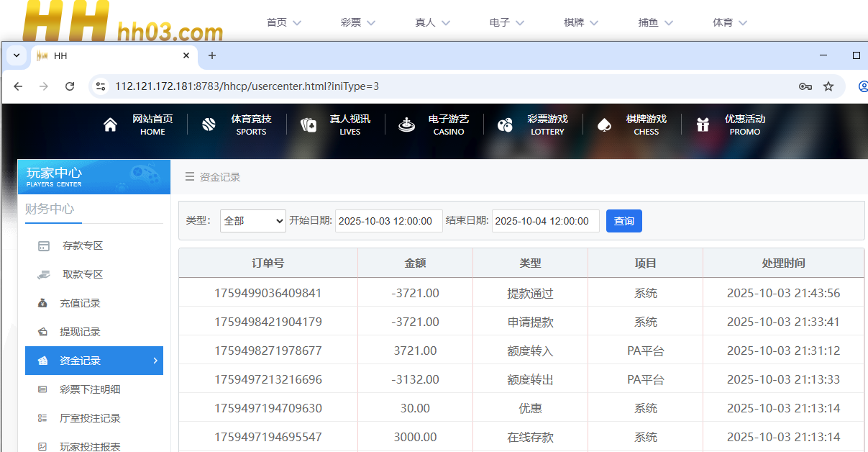868x452 pixels.
Task: Open 电子游艺 Casino roulette icon
Action: (407, 125)
